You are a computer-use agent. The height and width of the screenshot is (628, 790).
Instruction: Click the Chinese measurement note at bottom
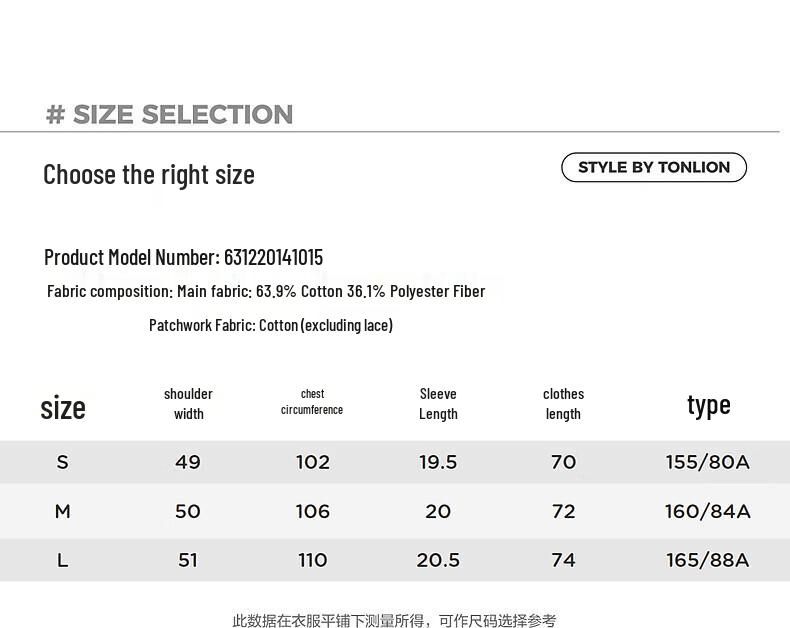click(394, 620)
